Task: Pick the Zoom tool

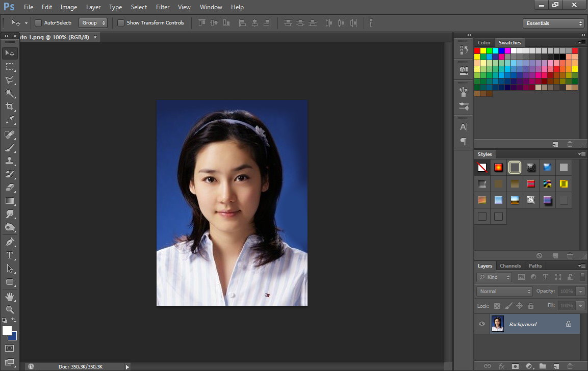Action: click(x=10, y=309)
